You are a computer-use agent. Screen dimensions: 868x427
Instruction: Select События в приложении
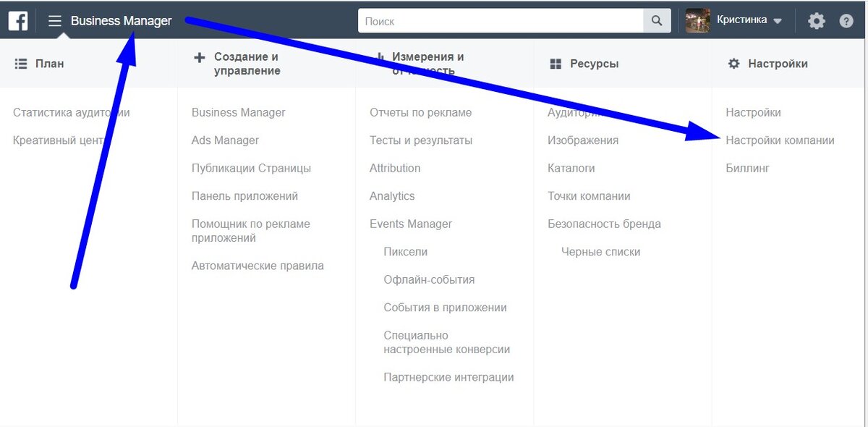pyautogui.click(x=445, y=308)
